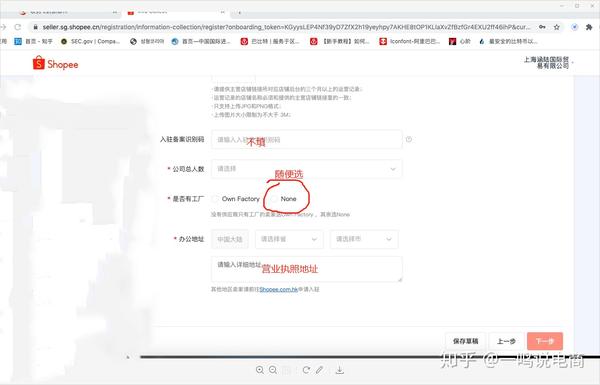Open the 【新手教程】 bookmark

(x=340, y=41)
